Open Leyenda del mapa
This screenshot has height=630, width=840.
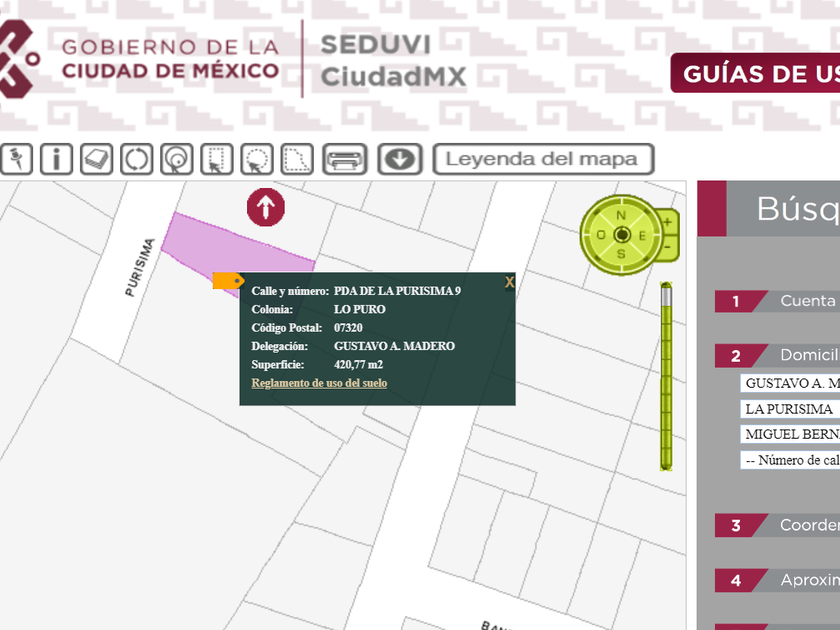543,159
